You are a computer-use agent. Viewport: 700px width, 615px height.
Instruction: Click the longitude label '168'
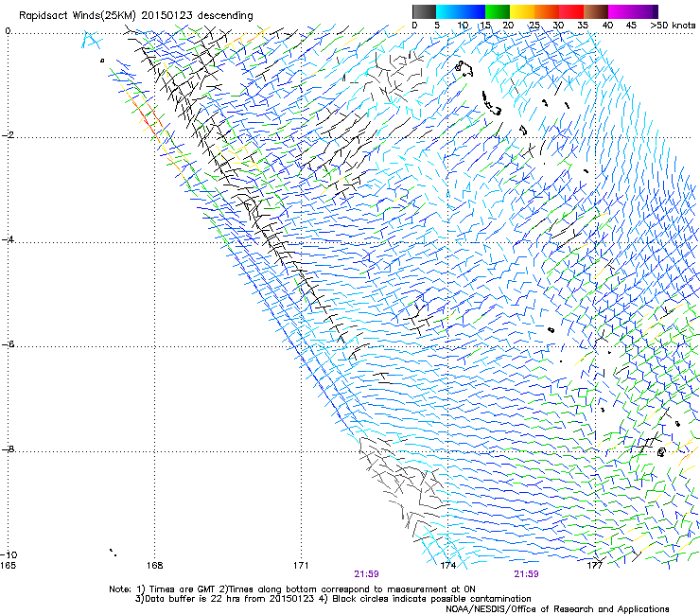(154, 566)
